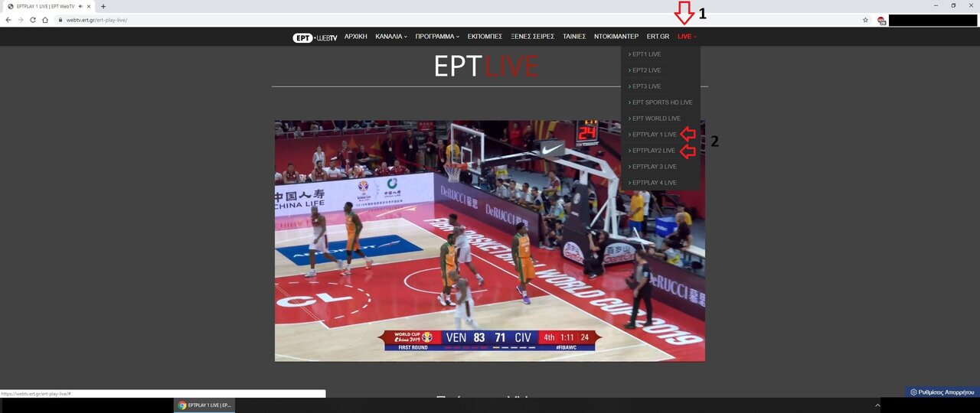The height and width of the screenshot is (413, 980).
Task: Open the red extension icon in the toolbar
Action: point(881,21)
